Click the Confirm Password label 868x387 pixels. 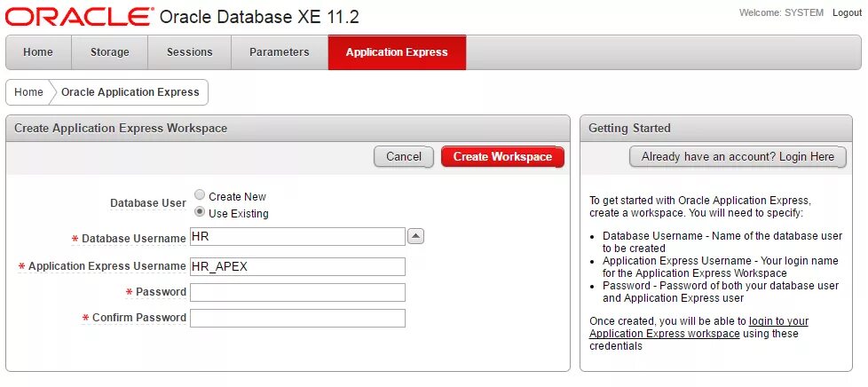point(139,318)
